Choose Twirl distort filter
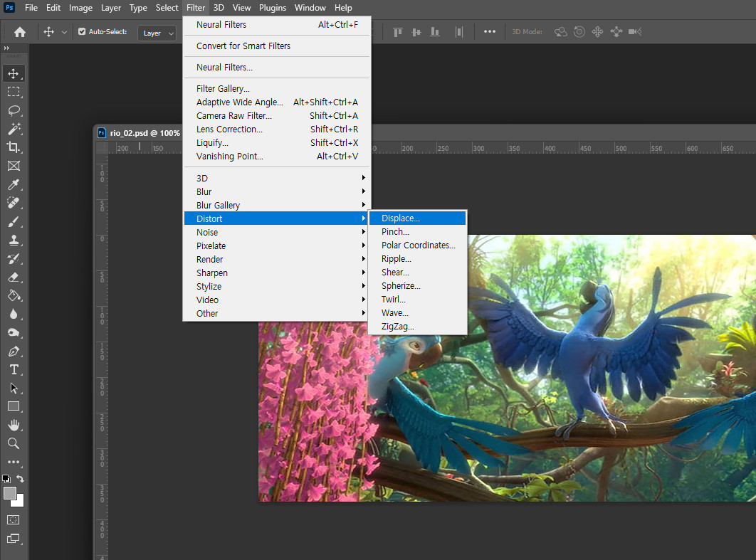Viewport: 756px width, 560px height. point(418,300)
